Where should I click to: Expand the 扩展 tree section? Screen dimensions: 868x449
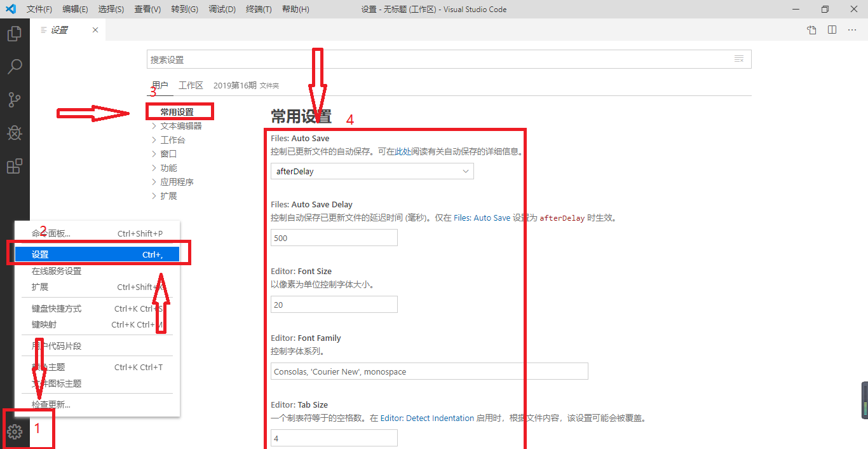[164, 196]
